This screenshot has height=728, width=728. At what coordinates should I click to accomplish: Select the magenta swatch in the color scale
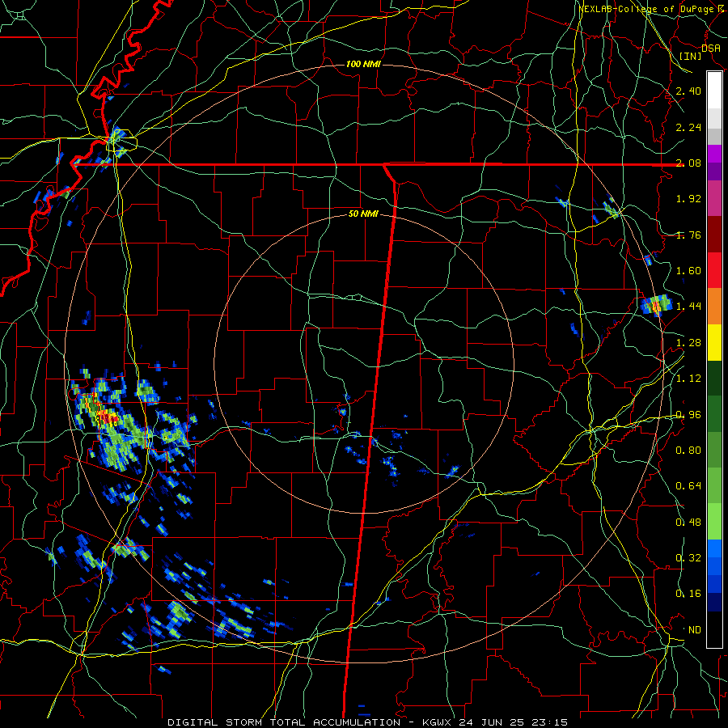[x=714, y=154]
